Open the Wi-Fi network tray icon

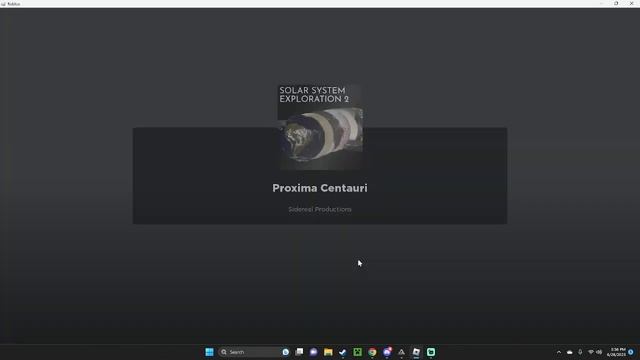tap(591, 352)
